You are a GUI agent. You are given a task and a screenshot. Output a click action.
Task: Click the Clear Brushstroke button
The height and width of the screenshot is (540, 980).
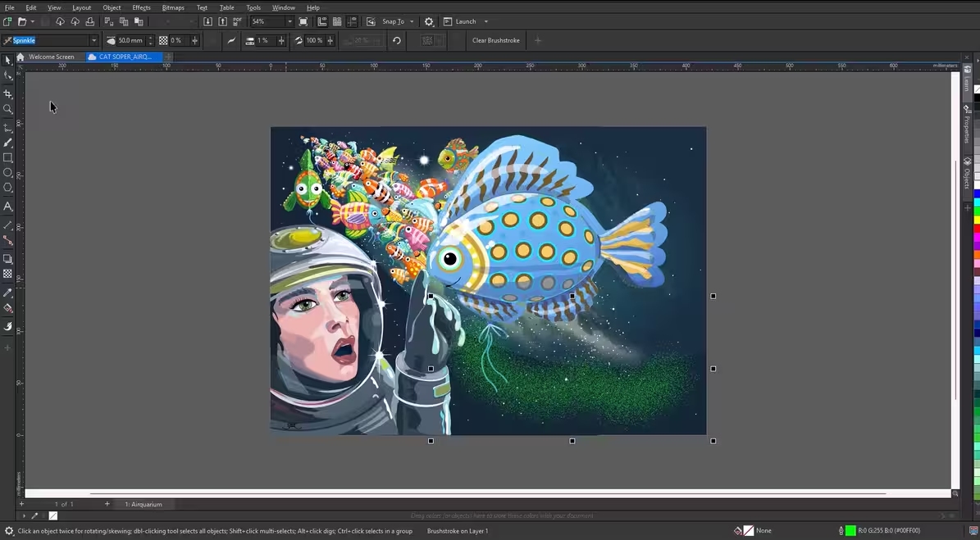pyautogui.click(x=496, y=40)
